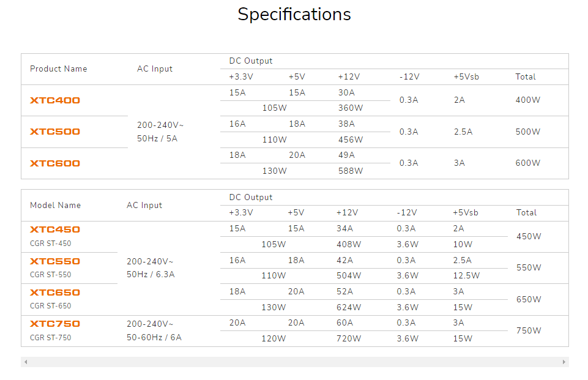Click the 750W total cell
This screenshot has width=588, height=380.
[529, 330]
